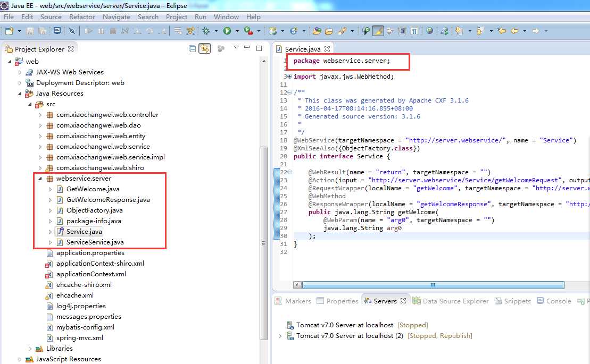The image size is (590, 364).
Task: Close the Service.java editor tab
Action: [327, 49]
